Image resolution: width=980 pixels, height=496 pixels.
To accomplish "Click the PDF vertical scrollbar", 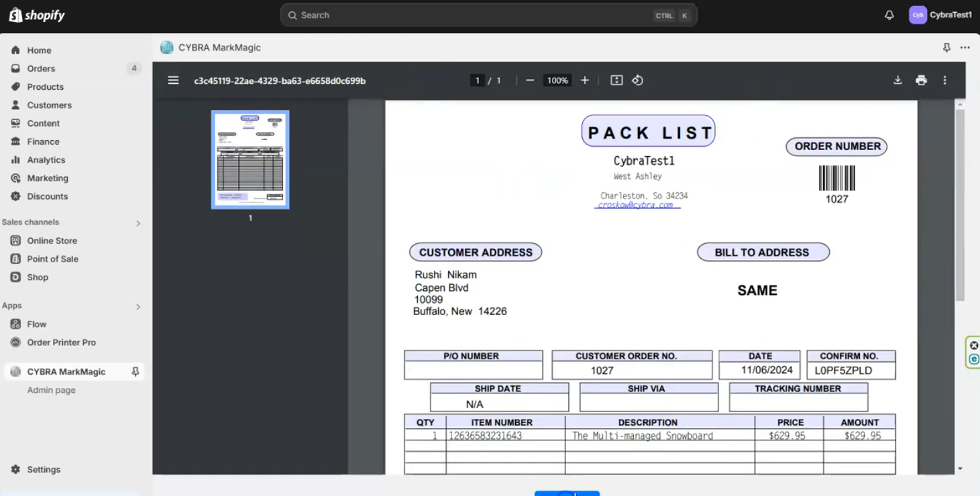I will [x=960, y=204].
